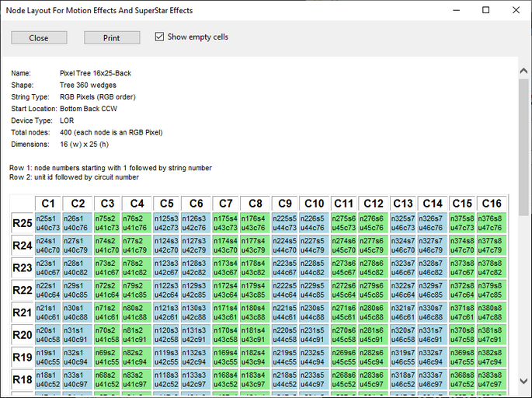The height and width of the screenshot is (398, 532).
Task: Select cell n25s1 u40c73
Action: [48, 223]
